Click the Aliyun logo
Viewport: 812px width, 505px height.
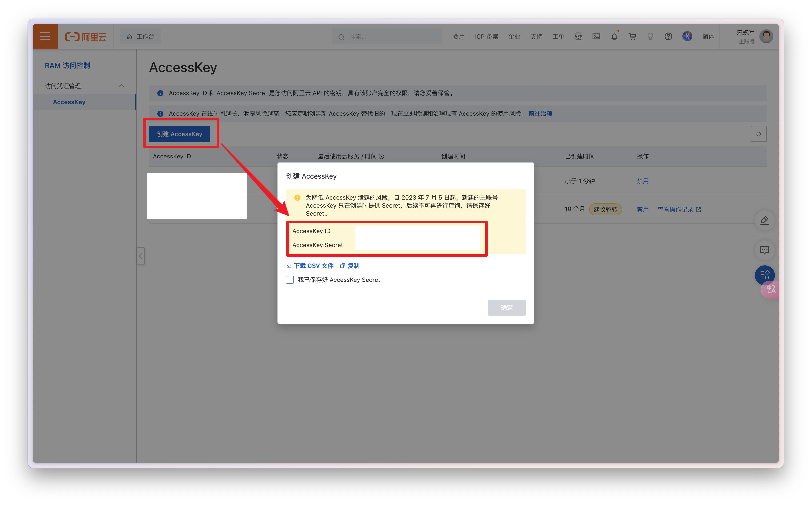pos(85,37)
